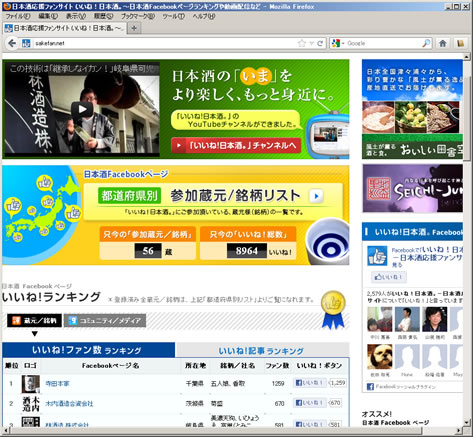Select いいね!ファン数 ランキング tab
The image size is (473, 437).
click(88, 350)
